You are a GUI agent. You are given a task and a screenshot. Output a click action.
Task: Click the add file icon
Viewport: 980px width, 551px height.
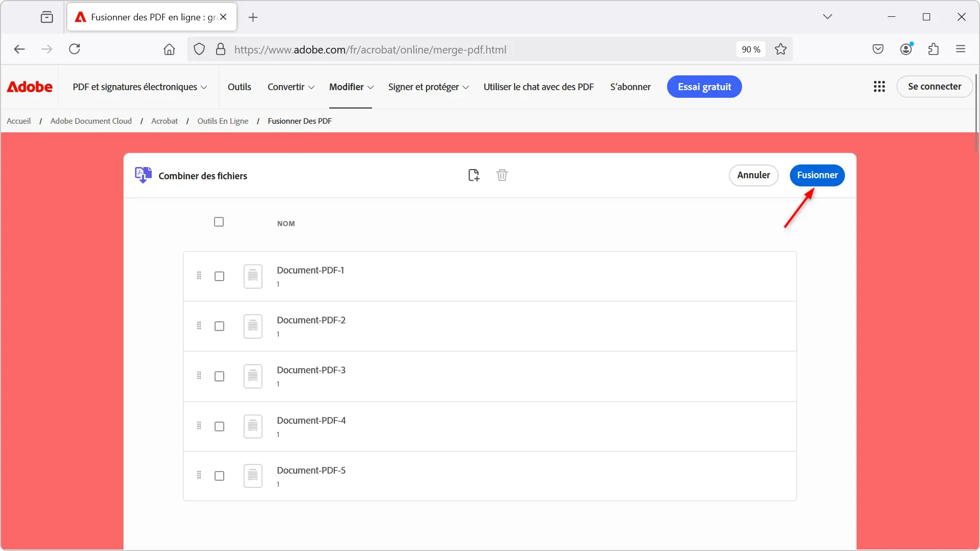click(473, 175)
